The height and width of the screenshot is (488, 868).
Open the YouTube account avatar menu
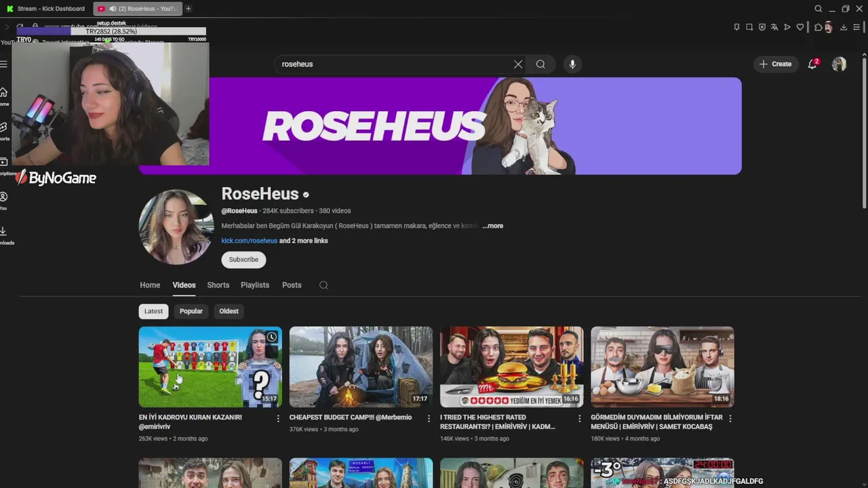(839, 64)
